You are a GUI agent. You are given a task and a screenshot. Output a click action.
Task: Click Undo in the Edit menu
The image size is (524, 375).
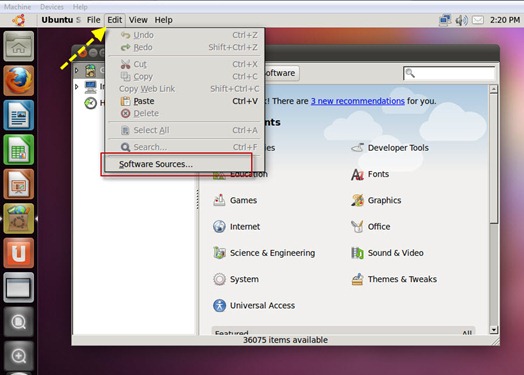pos(185,35)
